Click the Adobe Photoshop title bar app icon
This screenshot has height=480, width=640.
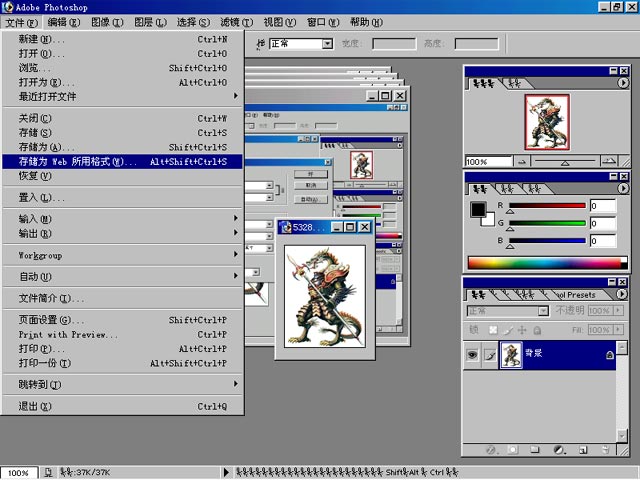8,7
